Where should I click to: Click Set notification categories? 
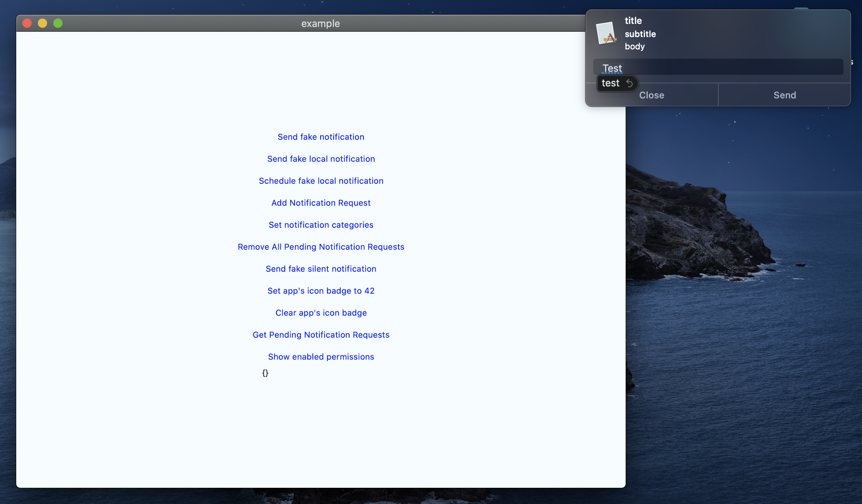321,225
